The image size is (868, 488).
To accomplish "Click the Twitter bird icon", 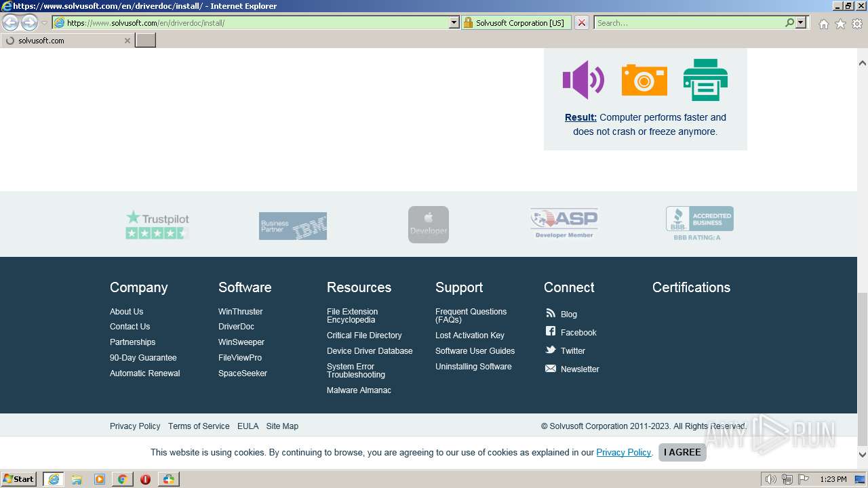I will coord(551,350).
